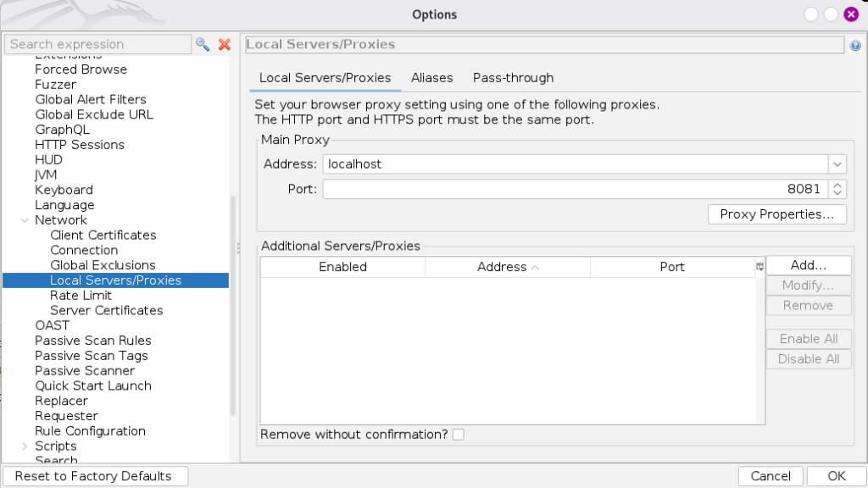
Task: Sort table by Address column header
Action: coord(508,267)
